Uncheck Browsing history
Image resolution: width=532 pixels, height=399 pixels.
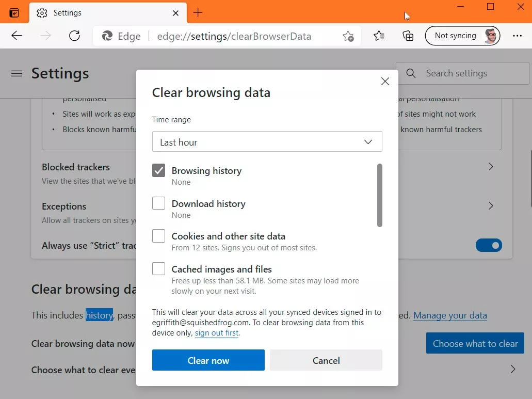point(158,170)
